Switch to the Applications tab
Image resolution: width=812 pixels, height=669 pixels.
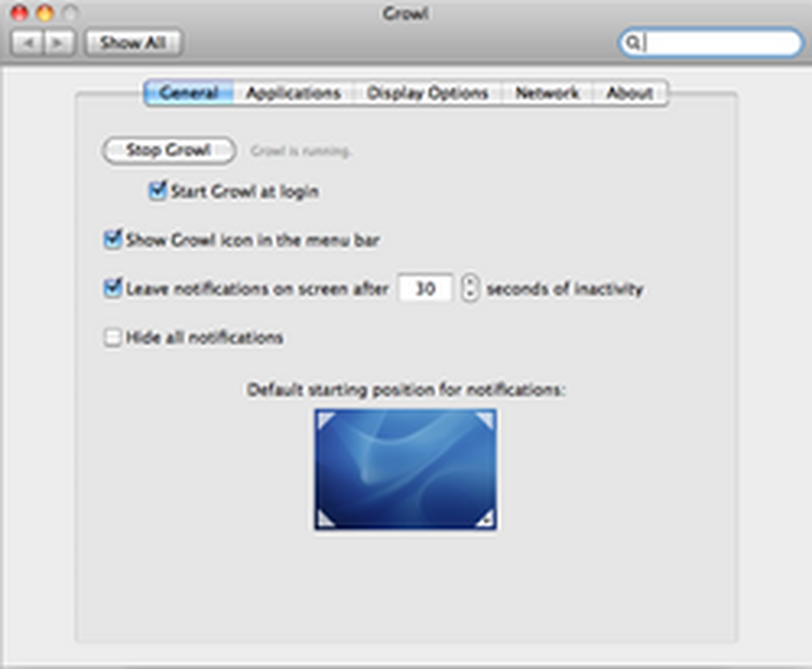[293, 93]
